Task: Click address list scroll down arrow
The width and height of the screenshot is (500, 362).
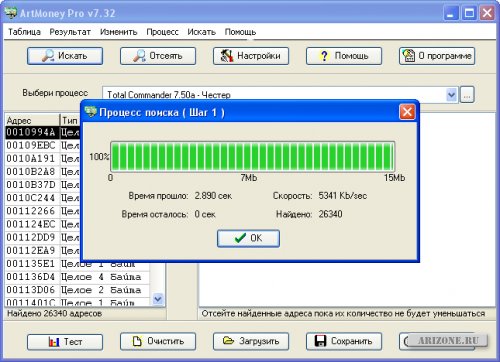Action: [158, 299]
